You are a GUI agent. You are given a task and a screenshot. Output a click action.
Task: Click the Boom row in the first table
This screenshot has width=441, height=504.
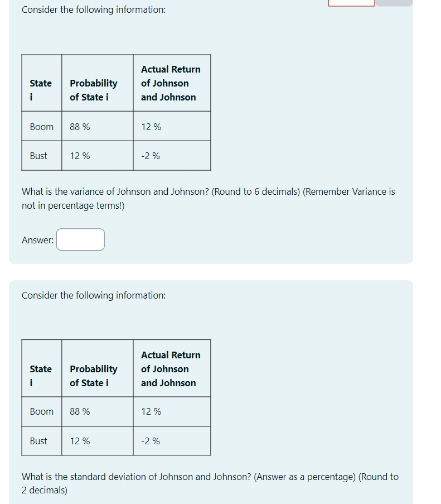pyautogui.click(x=41, y=127)
